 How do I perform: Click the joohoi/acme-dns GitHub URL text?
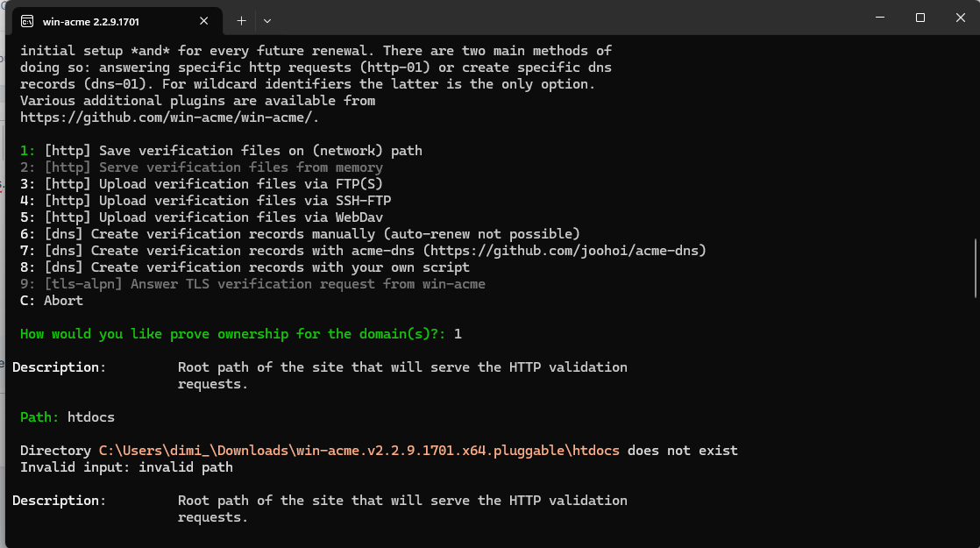coord(565,251)
